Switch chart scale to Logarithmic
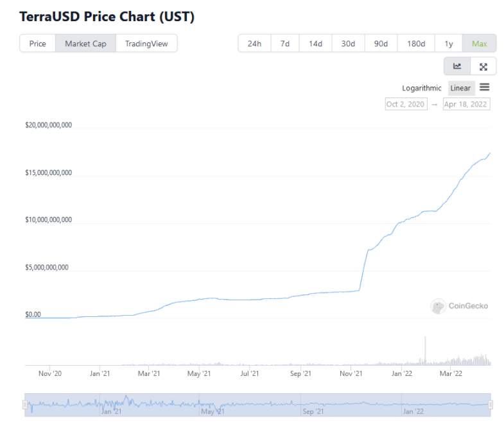The height and width of the screenshot is (426, 504). pos(422,88)
